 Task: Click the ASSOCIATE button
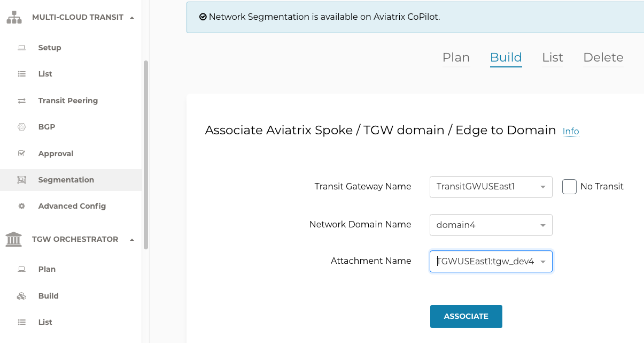coord(466,316)
